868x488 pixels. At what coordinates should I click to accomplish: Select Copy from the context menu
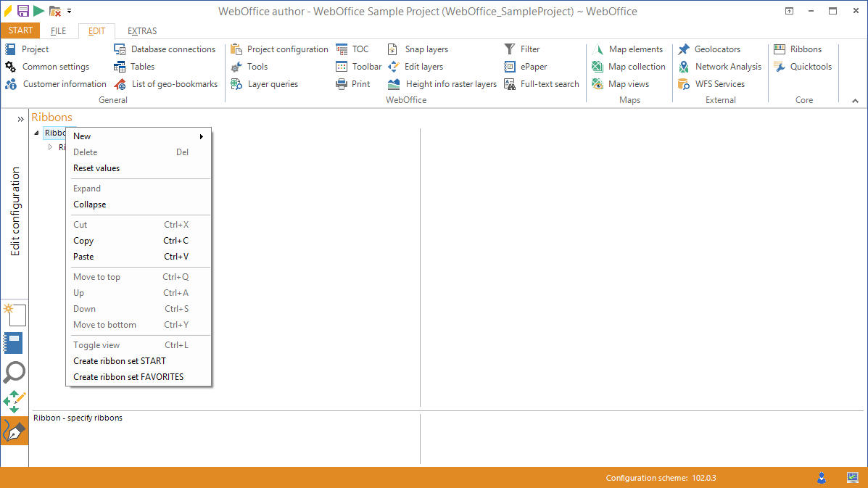[83, 240]
